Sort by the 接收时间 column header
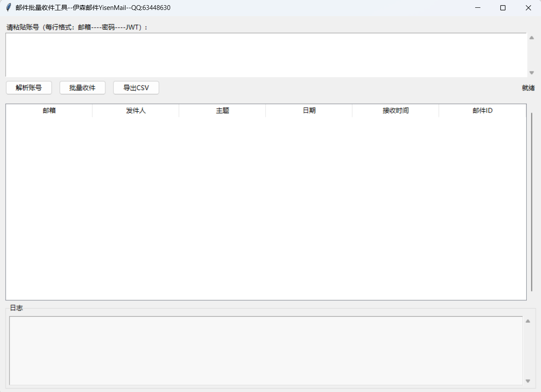Screen dimensions: 541x392 pos(395,111)
